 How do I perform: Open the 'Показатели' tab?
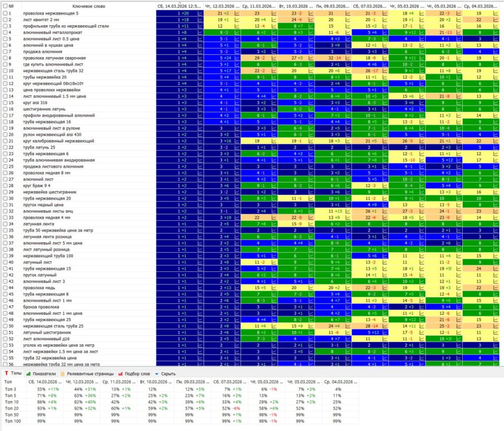41,374
